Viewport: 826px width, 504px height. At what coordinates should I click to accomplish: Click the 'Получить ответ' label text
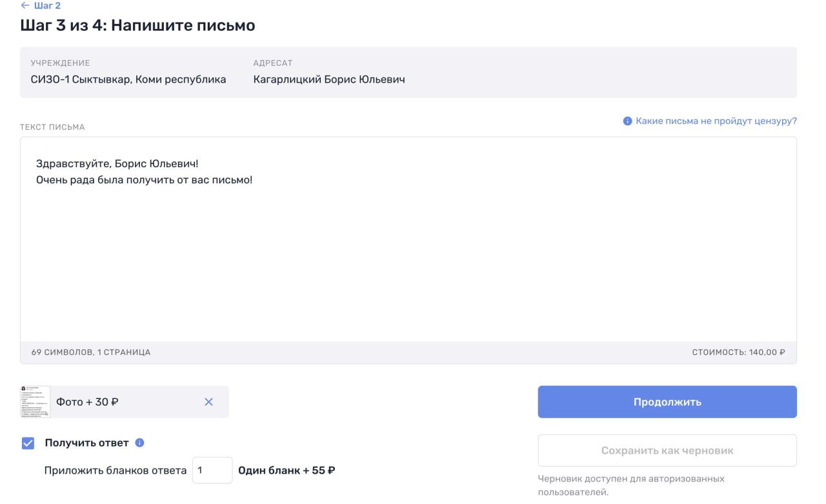(86, 443)
